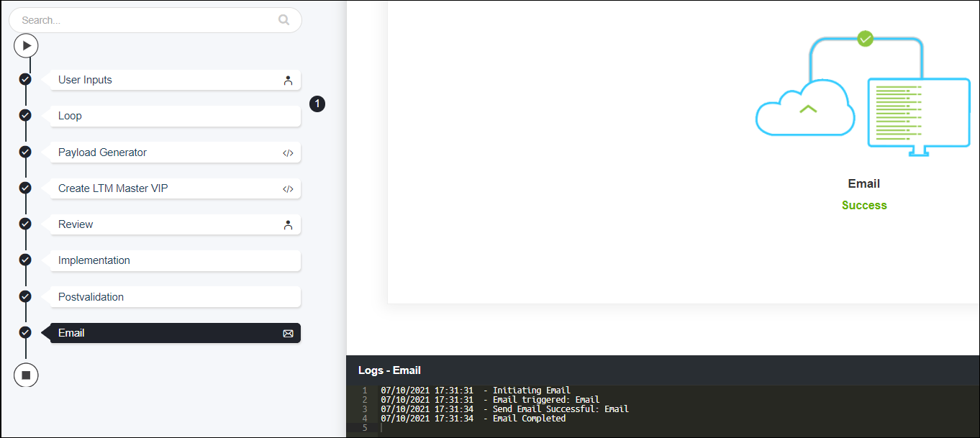
Task: Click the checkmark circle beside Review
Action: pos(25,224)
